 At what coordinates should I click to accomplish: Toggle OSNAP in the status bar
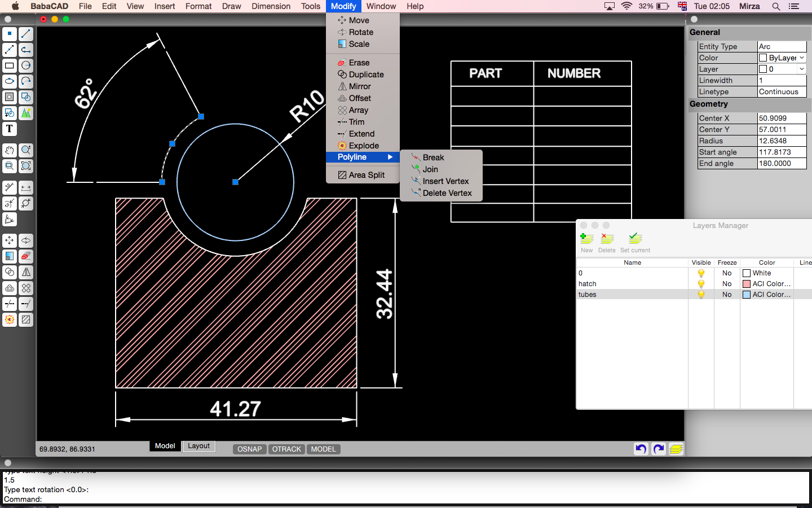(249, 449)
